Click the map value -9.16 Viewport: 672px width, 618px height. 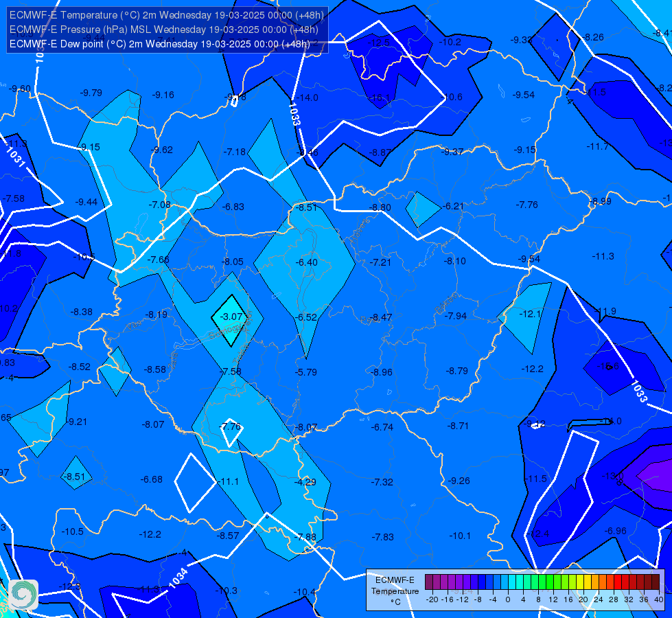163,95
